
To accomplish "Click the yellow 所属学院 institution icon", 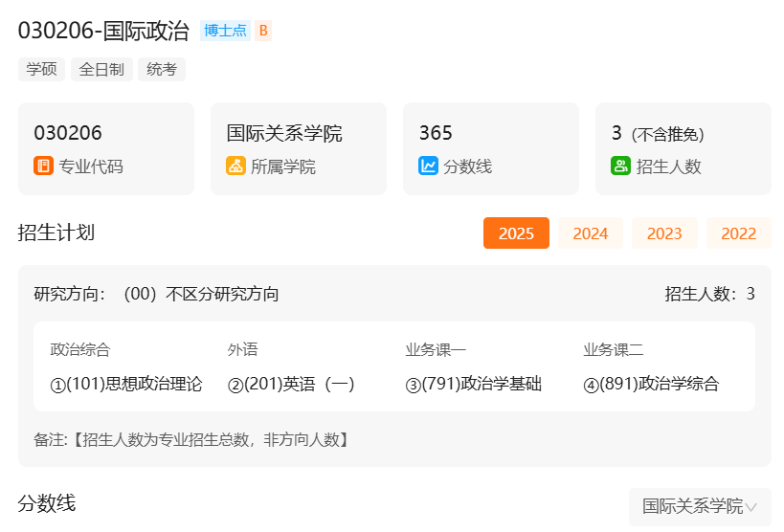I will coord(235,166).
